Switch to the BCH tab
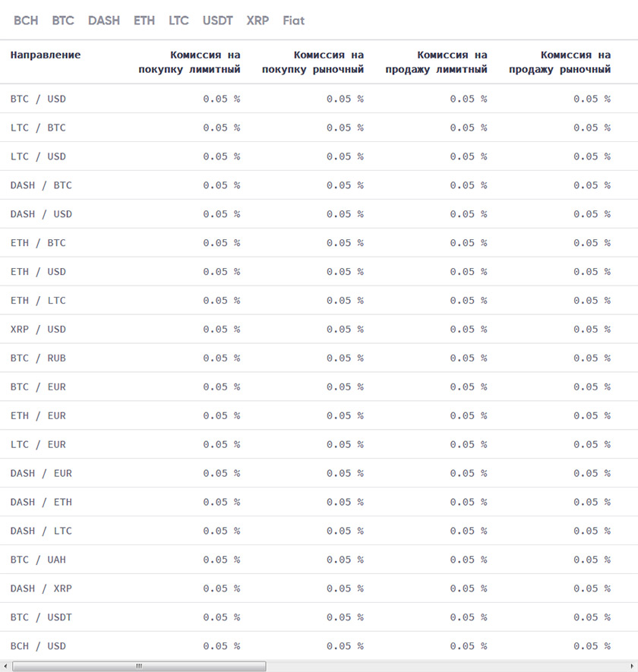The image size is (638, 672). point(26,21)
